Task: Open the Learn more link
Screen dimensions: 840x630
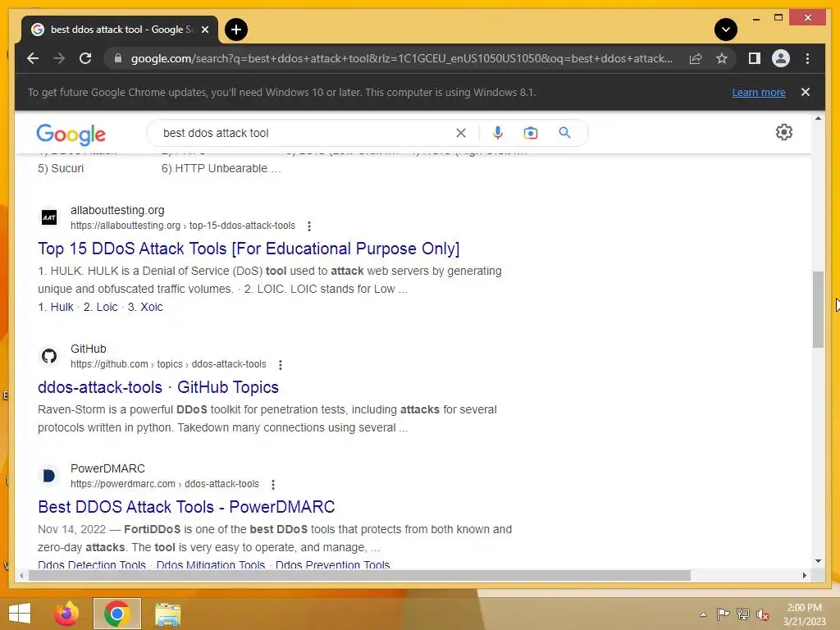Action: [759, 92]
